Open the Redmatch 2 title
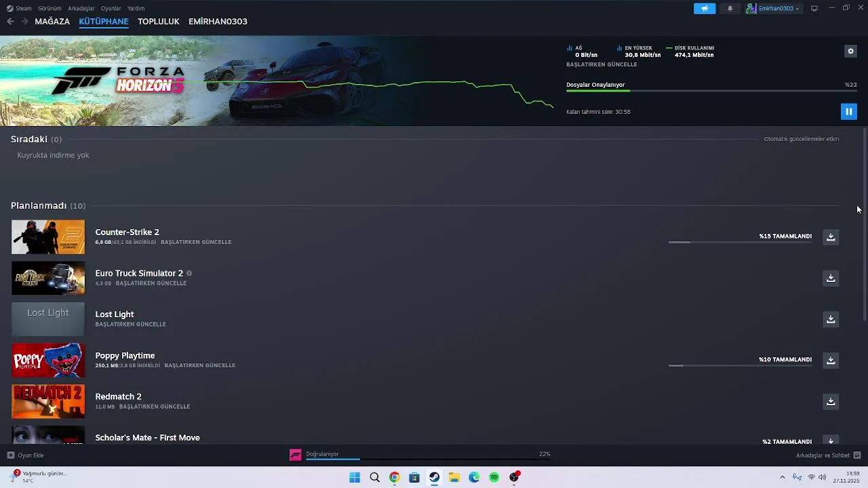Image resolution: width=868 pixels, height=488 pixels. pos(119,396)
